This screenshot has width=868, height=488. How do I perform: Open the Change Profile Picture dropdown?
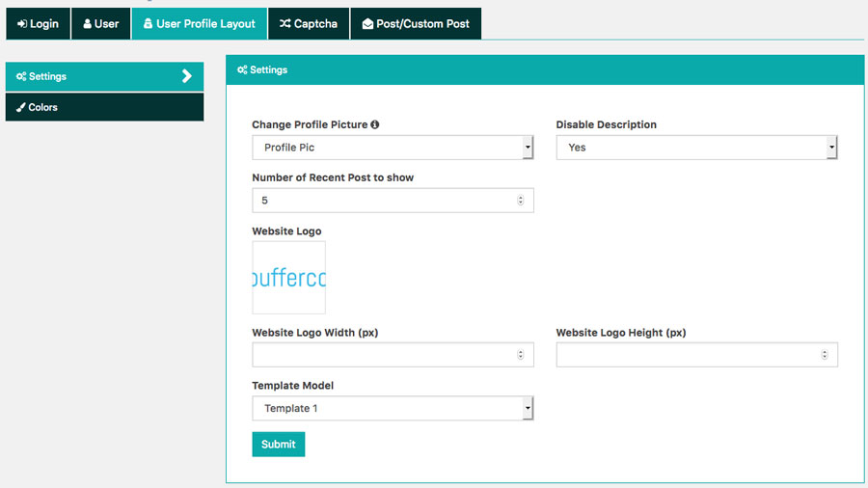393,148
